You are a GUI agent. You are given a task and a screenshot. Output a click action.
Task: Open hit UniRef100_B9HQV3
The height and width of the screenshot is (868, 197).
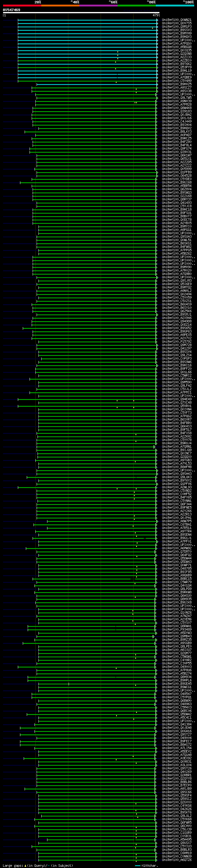[176, 37]
